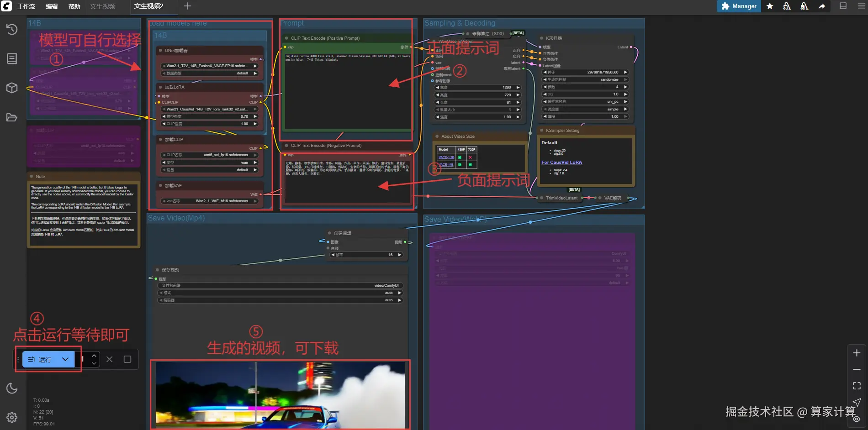This screenshot has width=868, height=430.
Task: Open the hamburger menu icon at top right
Action: 862,6
